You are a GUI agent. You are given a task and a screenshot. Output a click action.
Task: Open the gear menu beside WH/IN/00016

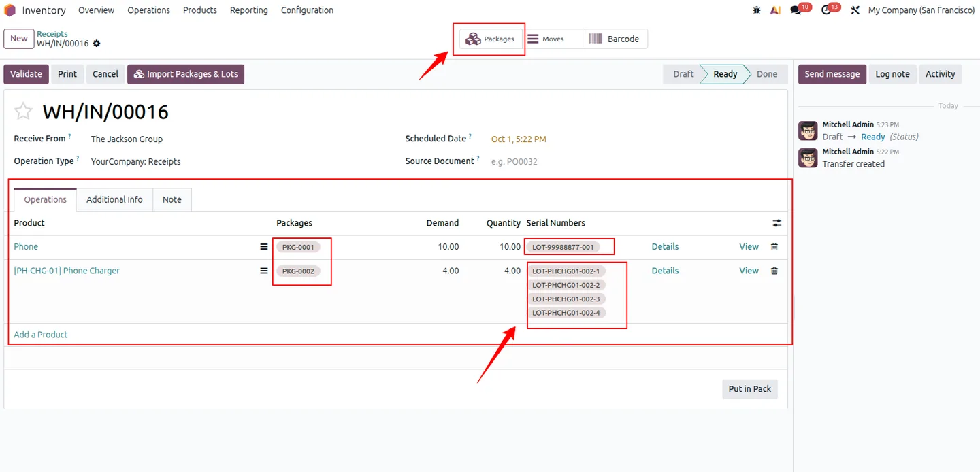click(x=97, y=44)
